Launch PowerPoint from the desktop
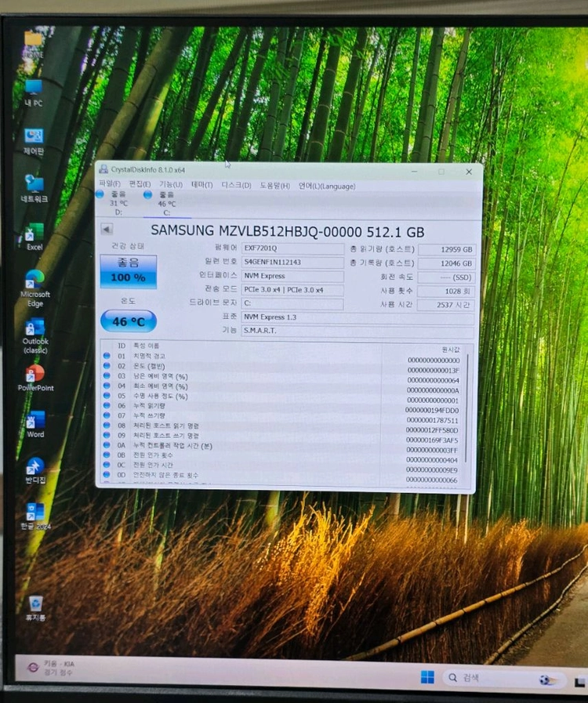 pos(35,379)
